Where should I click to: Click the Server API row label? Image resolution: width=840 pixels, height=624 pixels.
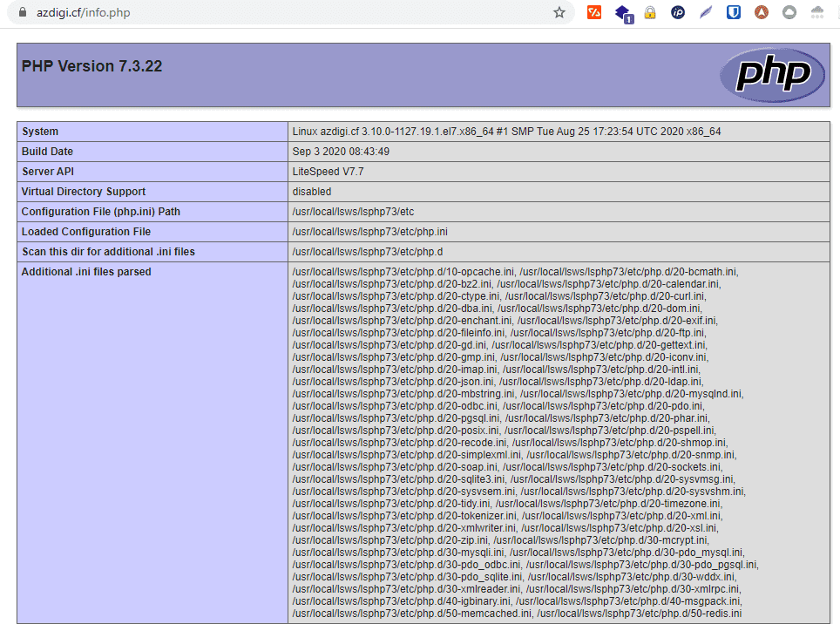tap(48, 172)
